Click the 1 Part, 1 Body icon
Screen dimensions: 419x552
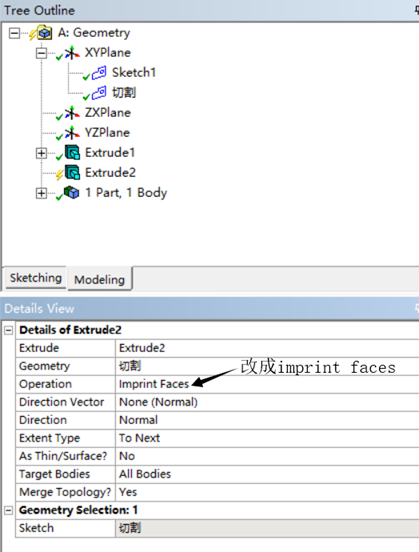72,193
